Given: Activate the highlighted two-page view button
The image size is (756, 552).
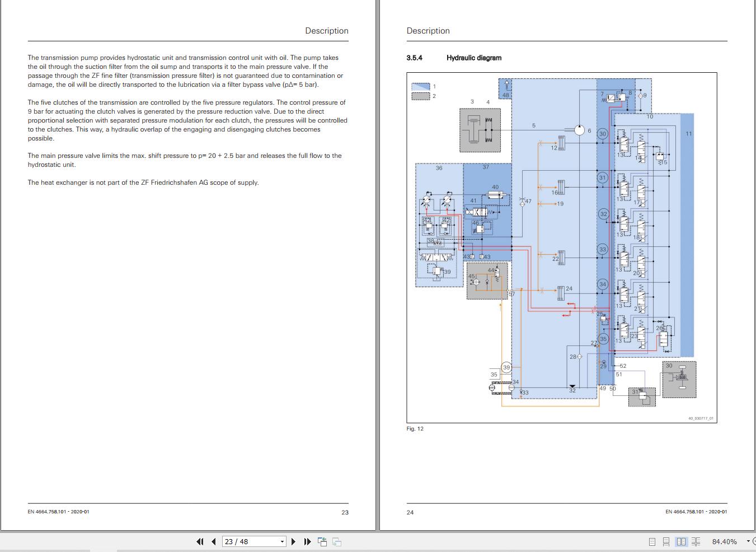Looking at the screenshot, I should pyautogui.click(x=681, y=541).
